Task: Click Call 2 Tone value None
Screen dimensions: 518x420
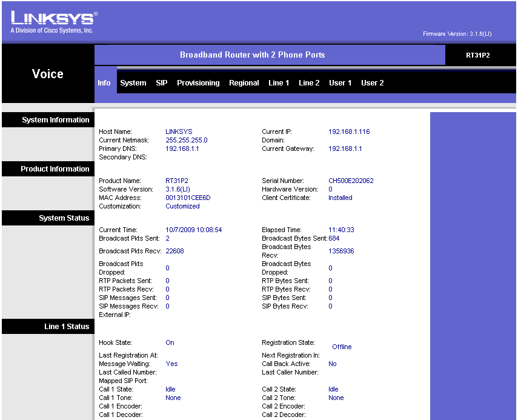Action: [336, 398]
